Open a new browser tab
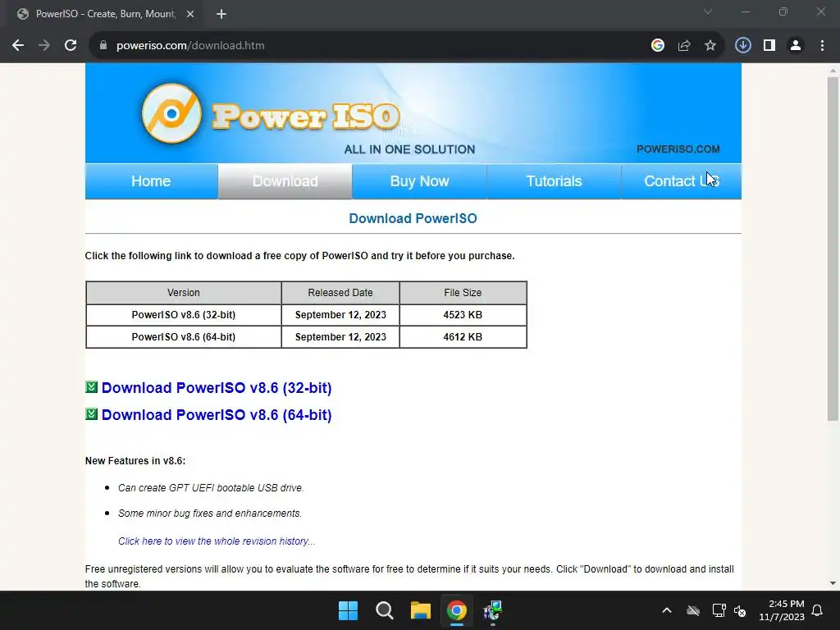This screenshot has width=840, height=630. click(221, 14)
